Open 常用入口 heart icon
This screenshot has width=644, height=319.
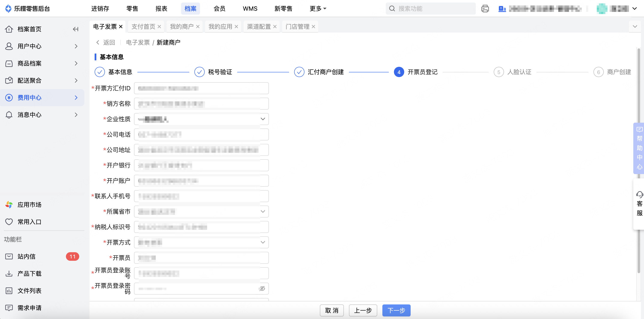click(x=9, y=222)
